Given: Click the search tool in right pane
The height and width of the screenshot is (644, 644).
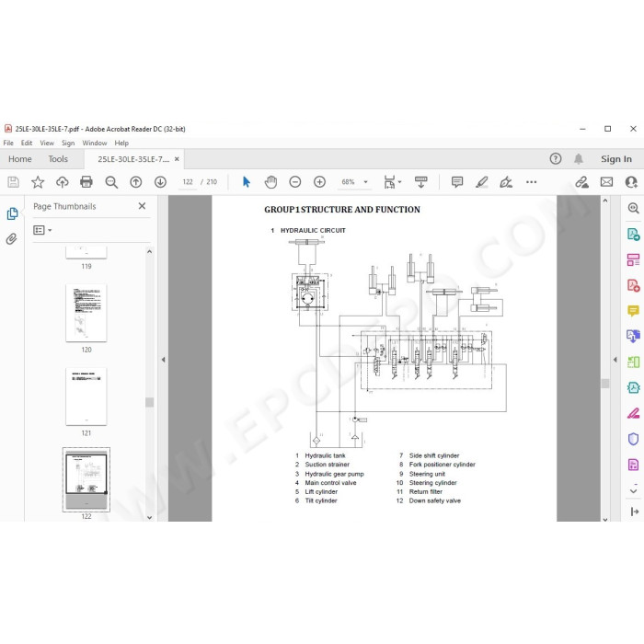Looking at the screenshot, I should (633, 208).
